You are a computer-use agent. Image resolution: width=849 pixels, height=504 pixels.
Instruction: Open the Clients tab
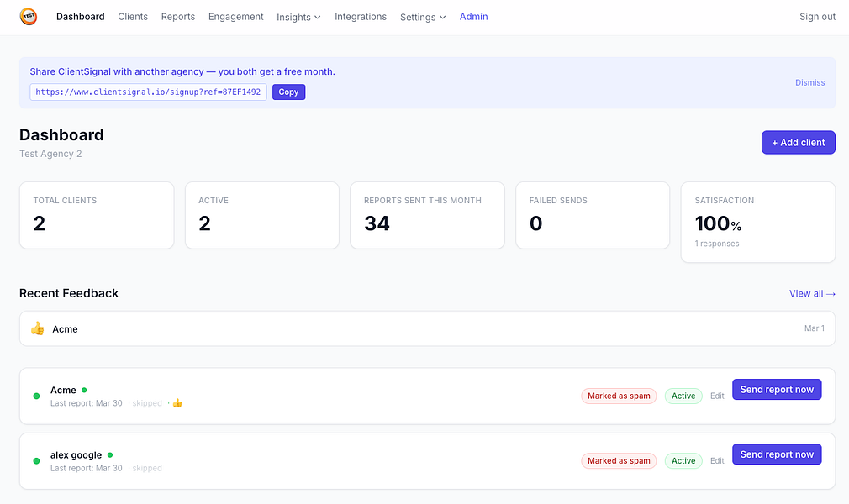[133, 17]
